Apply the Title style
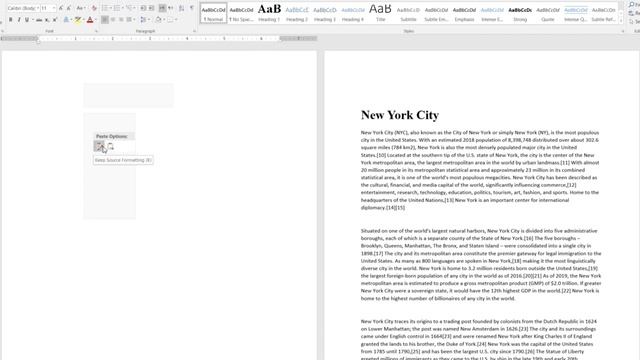 [x=380, y=13]
